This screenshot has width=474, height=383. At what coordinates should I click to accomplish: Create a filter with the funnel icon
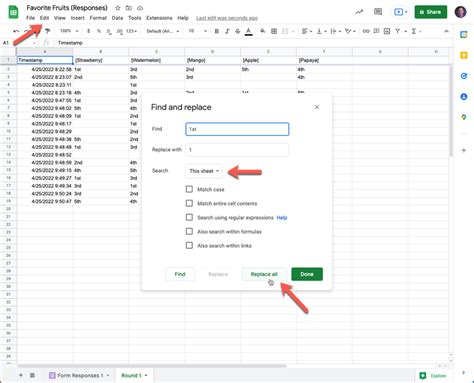397,31
